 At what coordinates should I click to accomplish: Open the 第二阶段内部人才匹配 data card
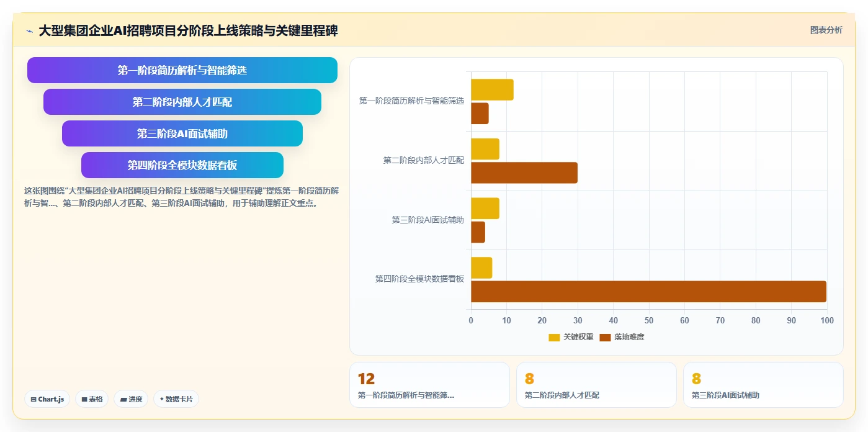(x=596, y=385)
